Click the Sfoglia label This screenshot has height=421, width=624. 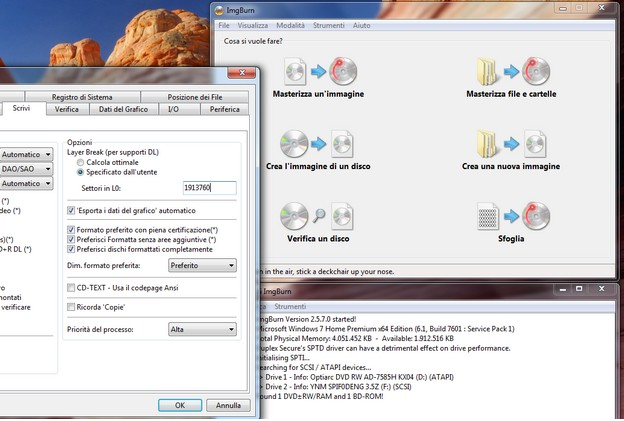tap(511, 239)
